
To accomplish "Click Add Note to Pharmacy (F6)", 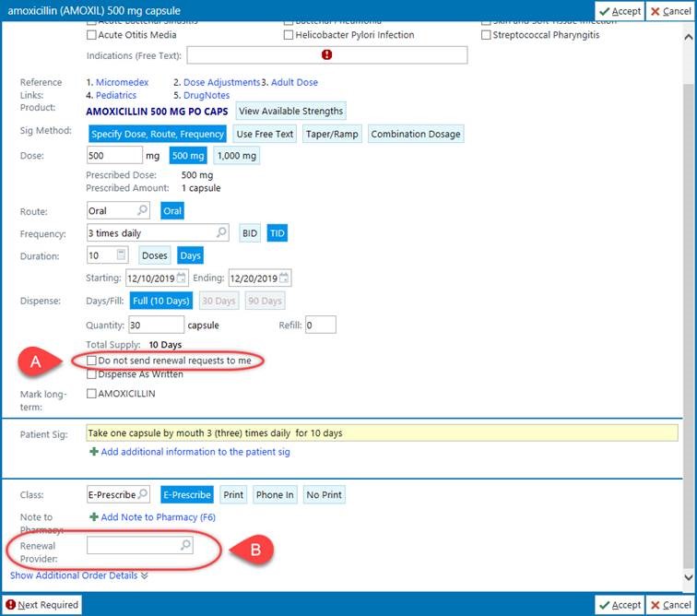I will [158, 516].
